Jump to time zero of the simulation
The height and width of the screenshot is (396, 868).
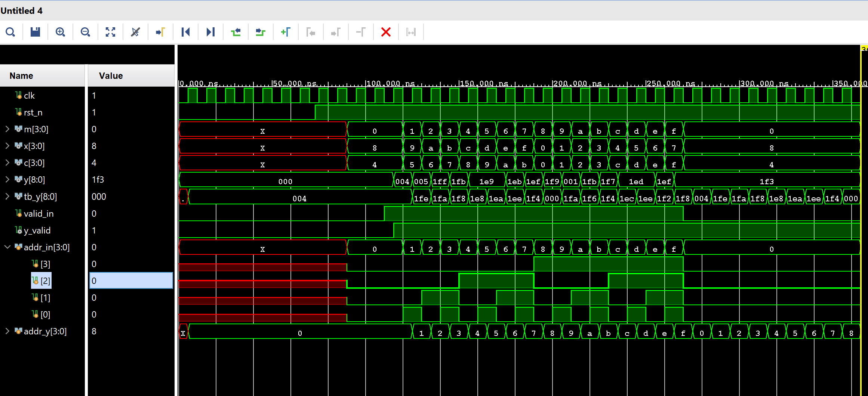coord(185,32)
